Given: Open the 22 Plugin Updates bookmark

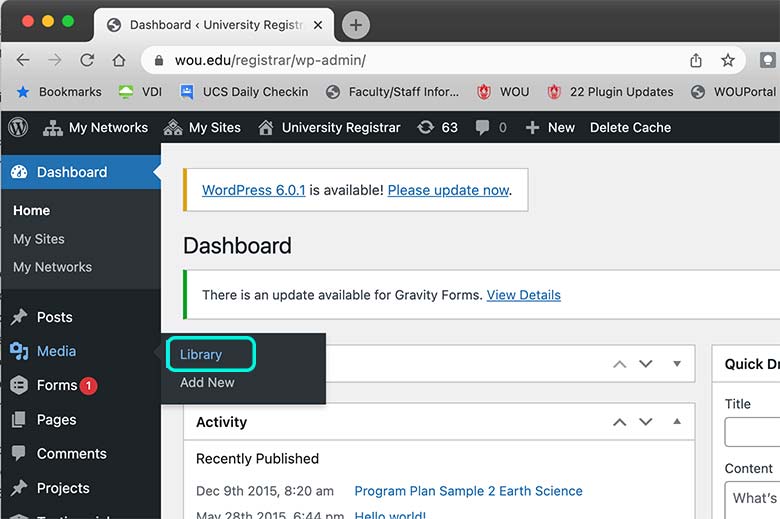Looking at the screenshot, I should coord(610,92).
